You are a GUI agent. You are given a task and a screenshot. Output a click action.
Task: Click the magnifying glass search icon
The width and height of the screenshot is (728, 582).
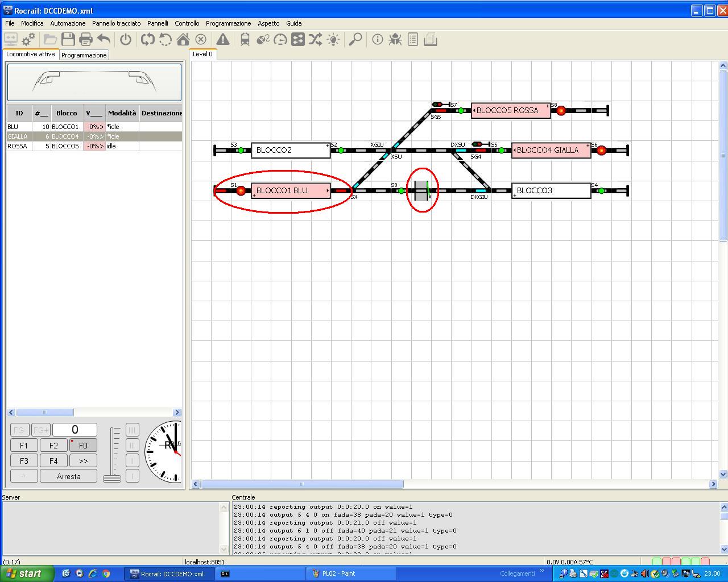[x=355, y=39]
